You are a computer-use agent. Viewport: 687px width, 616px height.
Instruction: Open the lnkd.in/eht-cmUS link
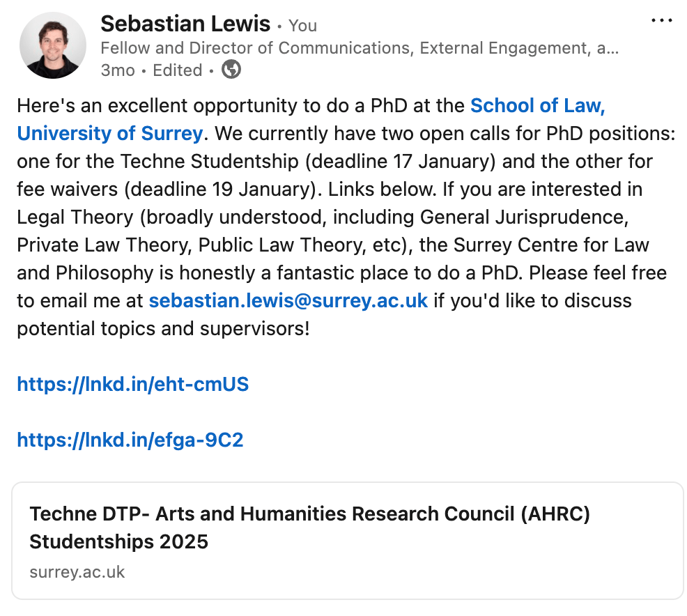pos(132,384)
